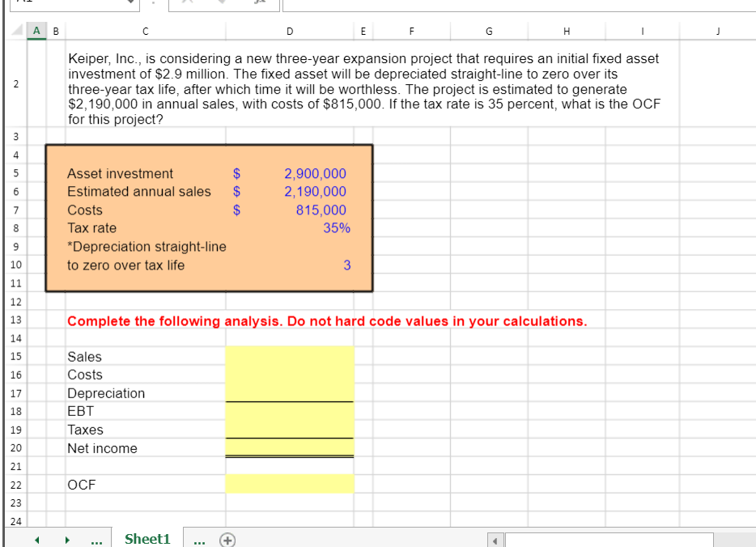The height and width of the screenshot is (547, 756).
Task: Click the ellipsis right of the Sheet1 tab
Action: (199, 539)
